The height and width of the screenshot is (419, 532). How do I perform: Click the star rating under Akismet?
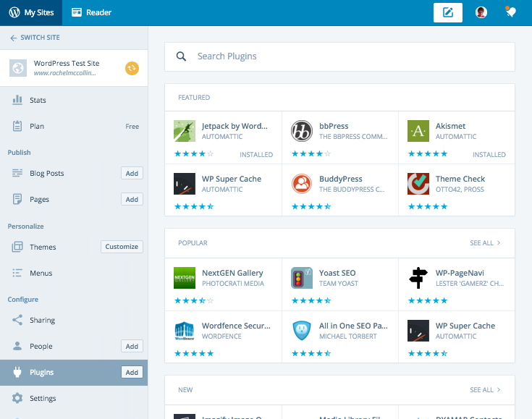[x=428, y=153]
